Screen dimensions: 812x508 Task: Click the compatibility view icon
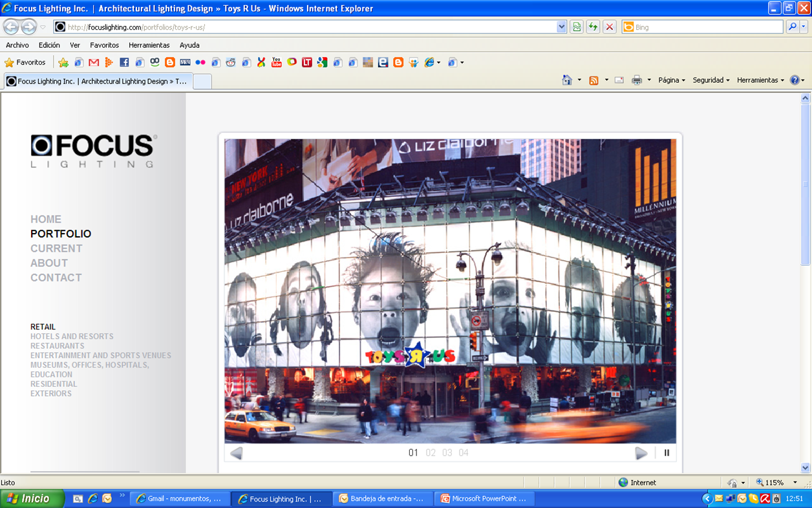[577, 27]
